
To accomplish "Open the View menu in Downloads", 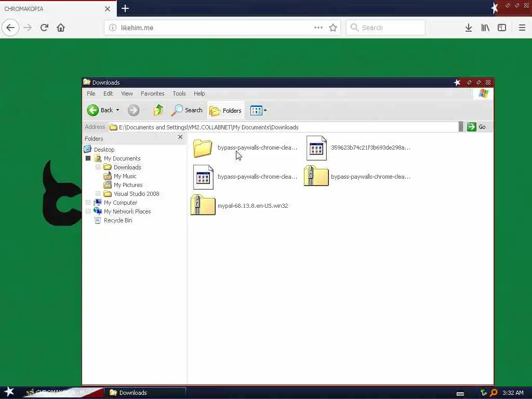I will (127, 94).
